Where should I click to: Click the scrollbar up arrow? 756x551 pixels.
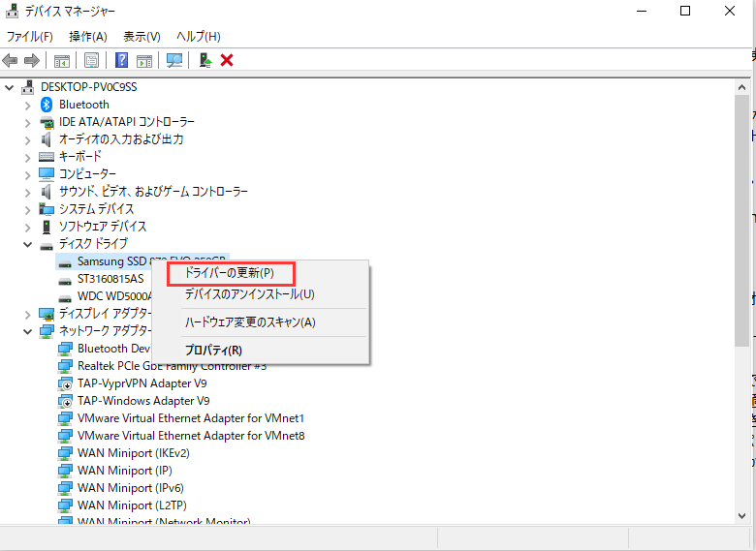click(x=742, y=87)
